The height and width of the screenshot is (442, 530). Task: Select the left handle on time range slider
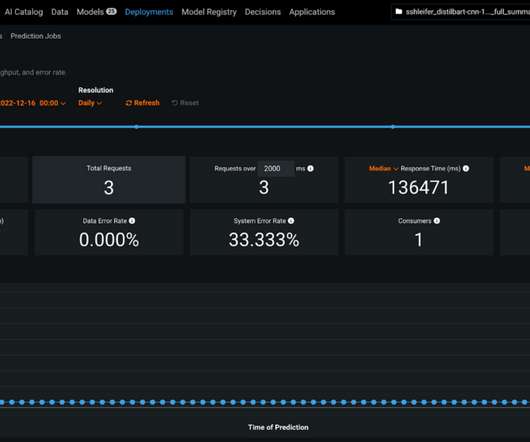click(136, 127)
